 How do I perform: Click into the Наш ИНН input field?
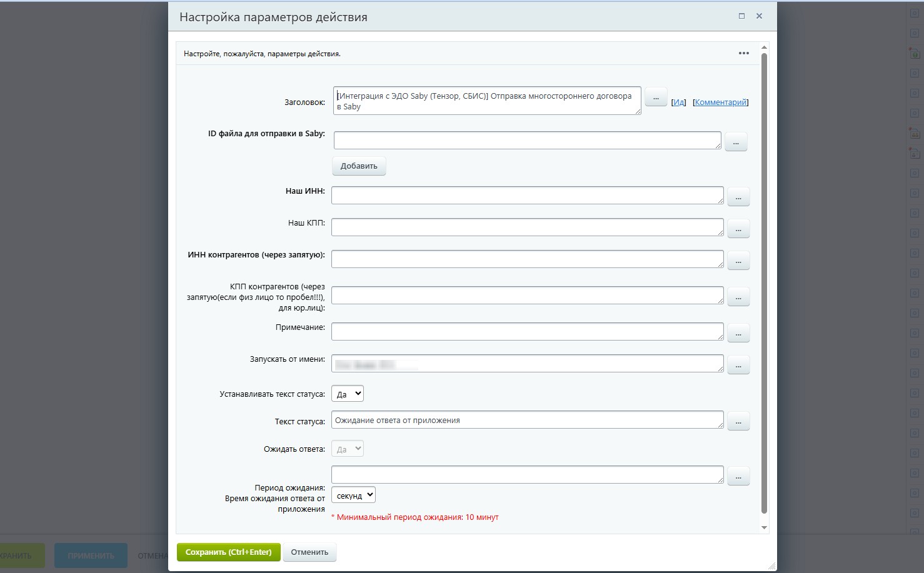click(x=527, y=196)
